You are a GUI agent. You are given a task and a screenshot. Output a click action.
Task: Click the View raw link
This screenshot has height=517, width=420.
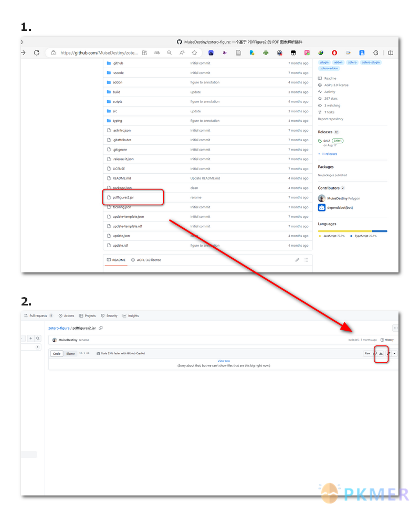pyautogui.click(x=224, y=361)
